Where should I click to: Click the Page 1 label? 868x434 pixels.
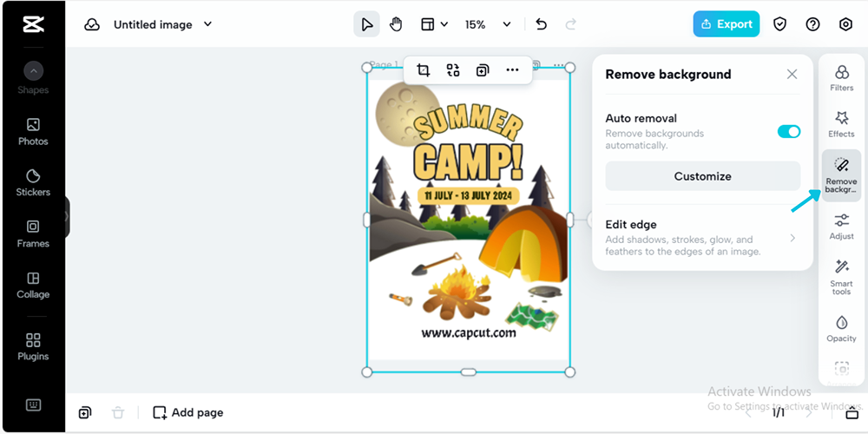coord(385,65)
